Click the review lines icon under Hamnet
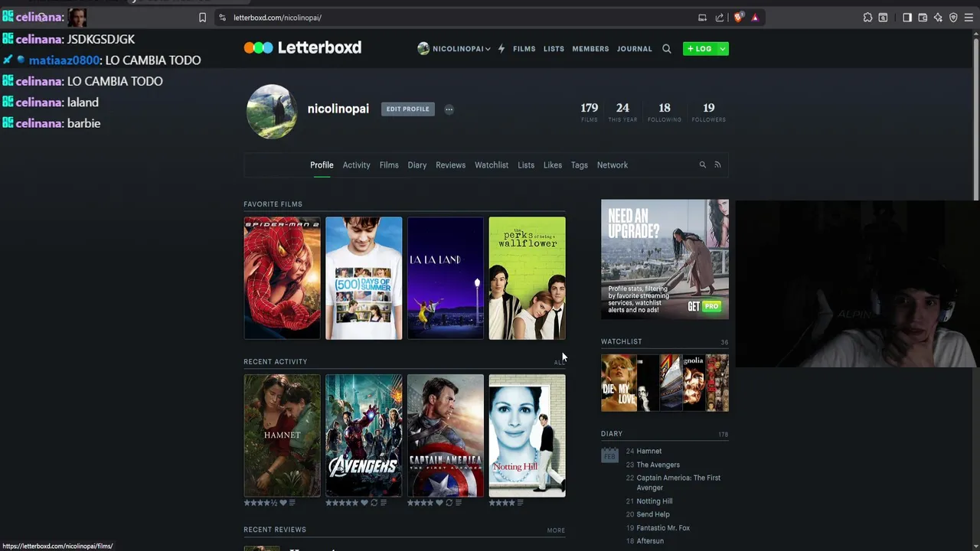Image resolution: width=980 pixels, height=551 pixels. pos(292,503)
